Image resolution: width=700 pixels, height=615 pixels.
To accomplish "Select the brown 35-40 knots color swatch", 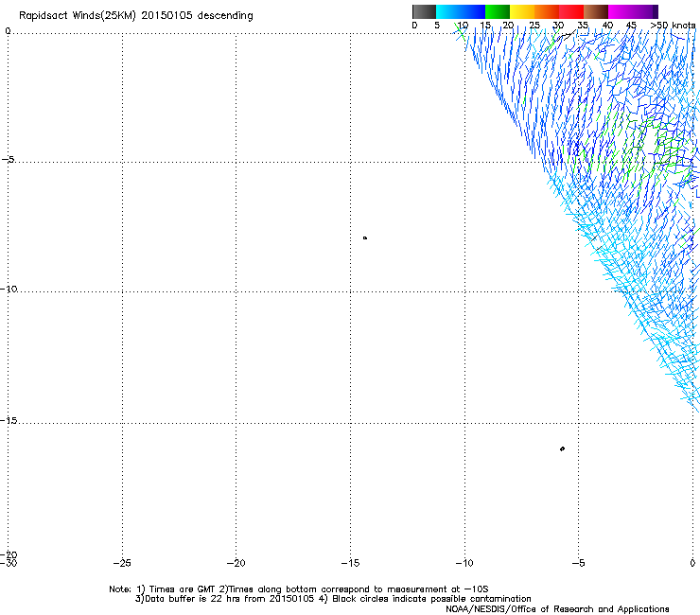I will (x=596, y=11).
